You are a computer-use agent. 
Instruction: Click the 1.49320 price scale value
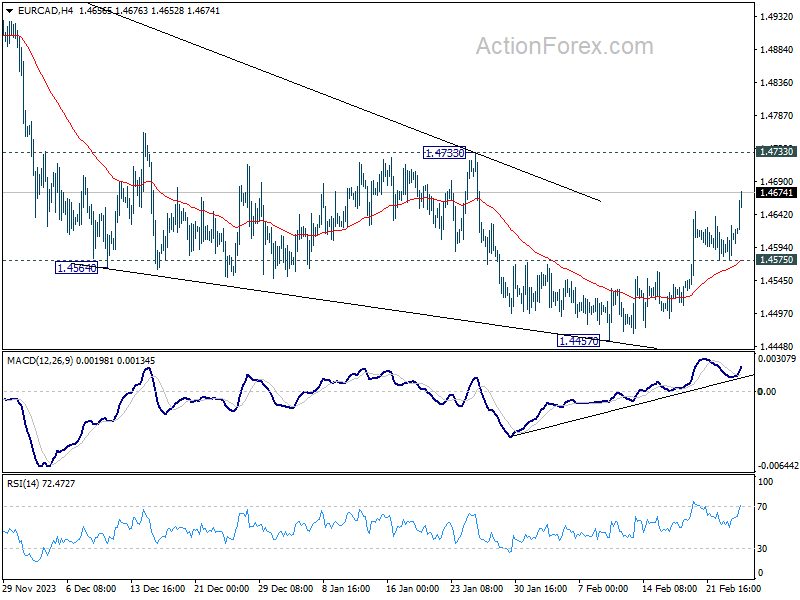coord(777,17)
